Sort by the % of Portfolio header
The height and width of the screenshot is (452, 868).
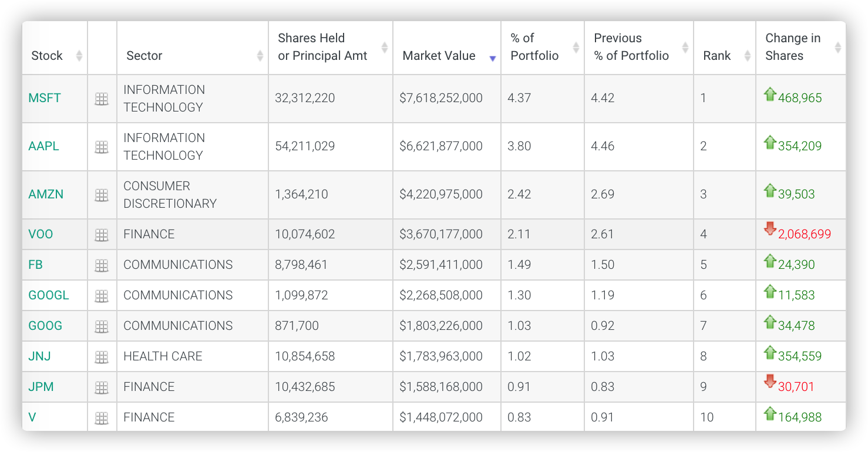(543, 48)
